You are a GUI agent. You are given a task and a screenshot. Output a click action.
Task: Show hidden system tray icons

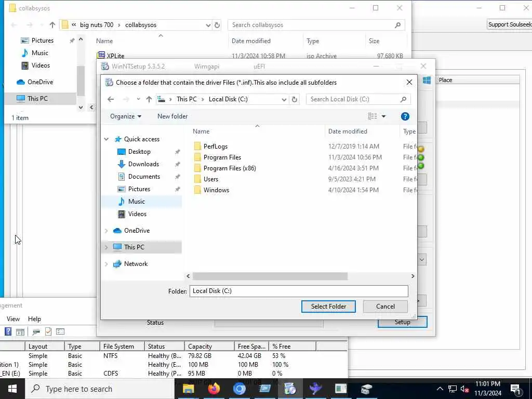(x=440, y=389)
